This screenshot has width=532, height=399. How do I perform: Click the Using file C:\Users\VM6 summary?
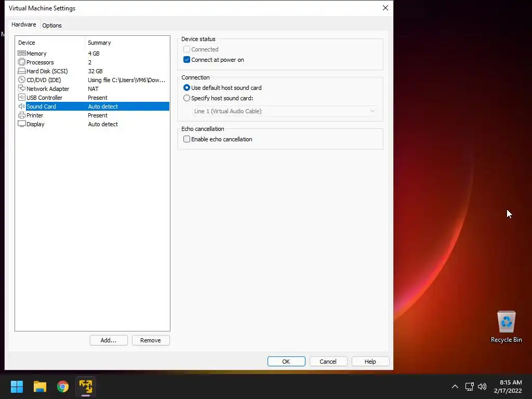(127, 80)
